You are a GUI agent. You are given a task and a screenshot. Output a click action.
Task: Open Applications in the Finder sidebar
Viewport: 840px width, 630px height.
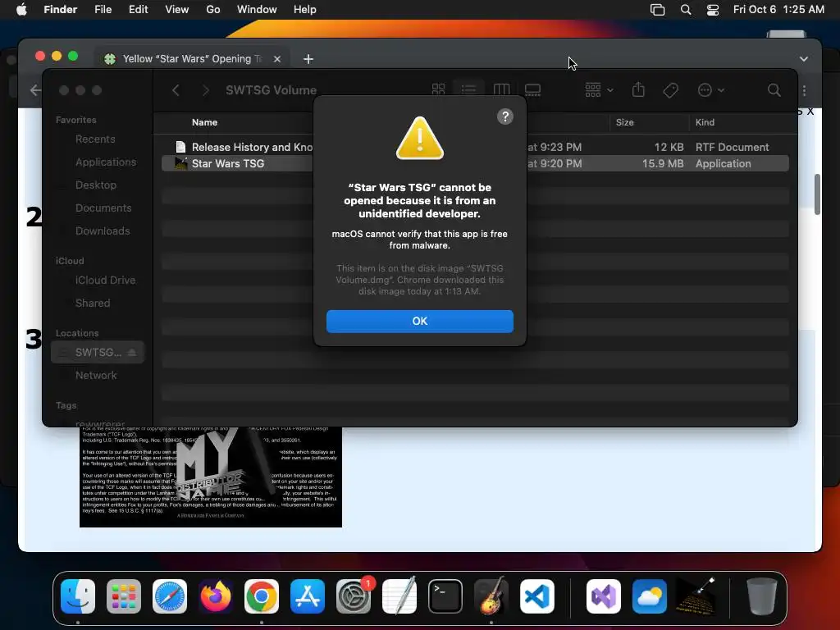point(106,162)
